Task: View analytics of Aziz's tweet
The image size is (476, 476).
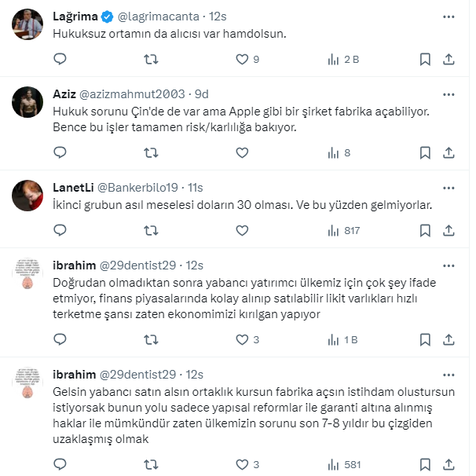Action: (x=333, y=153)
